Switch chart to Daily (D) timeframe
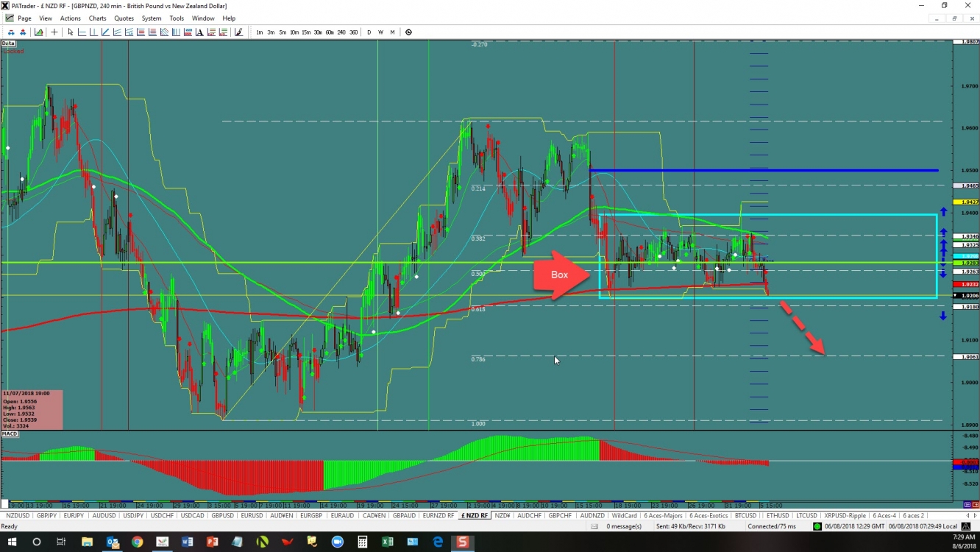 pos(369,32)
